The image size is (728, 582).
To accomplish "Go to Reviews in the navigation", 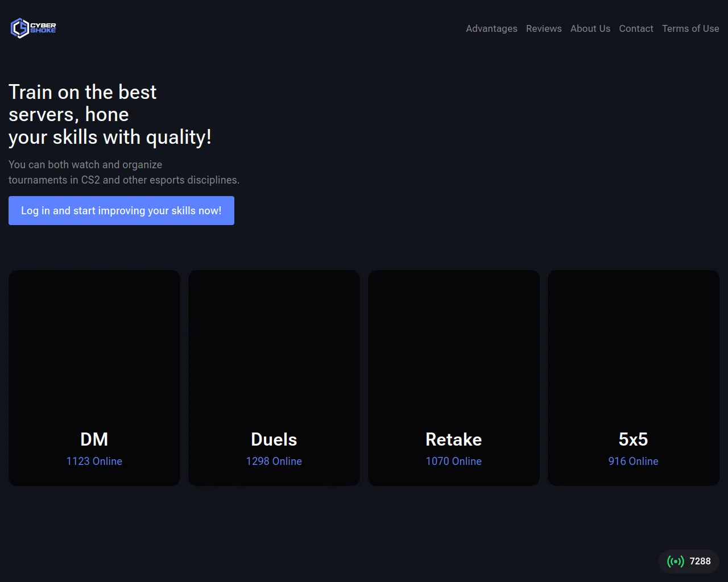I will (x=544, y=28).
